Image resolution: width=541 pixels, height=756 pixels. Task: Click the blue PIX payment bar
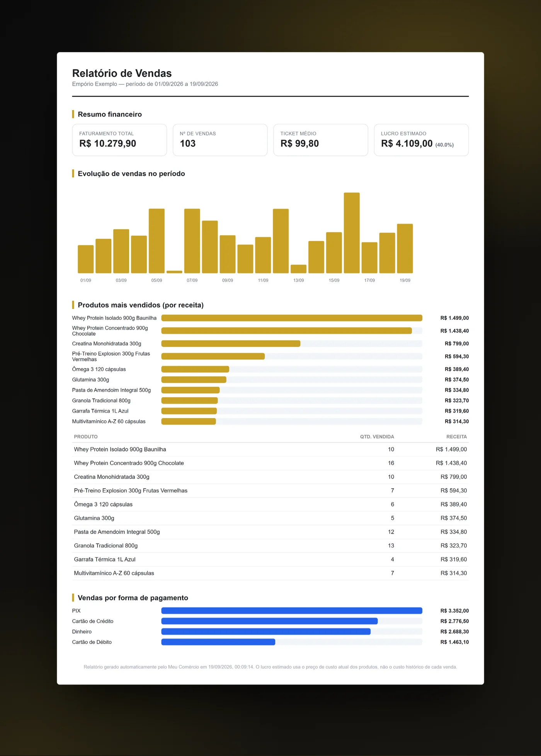(292, 611)
